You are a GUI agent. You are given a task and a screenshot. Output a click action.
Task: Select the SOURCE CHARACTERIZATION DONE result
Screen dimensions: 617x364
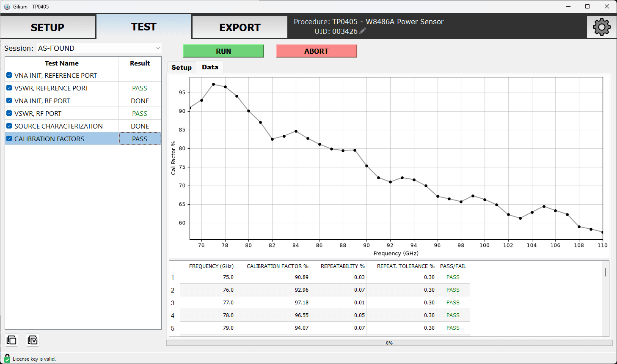pyautogui.click(x=140, y=126)
